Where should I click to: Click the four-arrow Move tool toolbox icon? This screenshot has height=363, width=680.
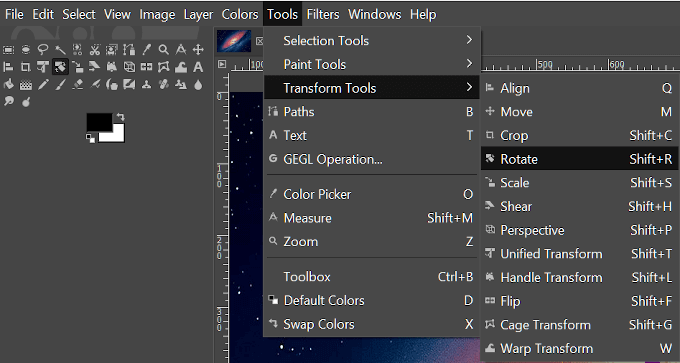pyautogui.click(x=198, y=49)
